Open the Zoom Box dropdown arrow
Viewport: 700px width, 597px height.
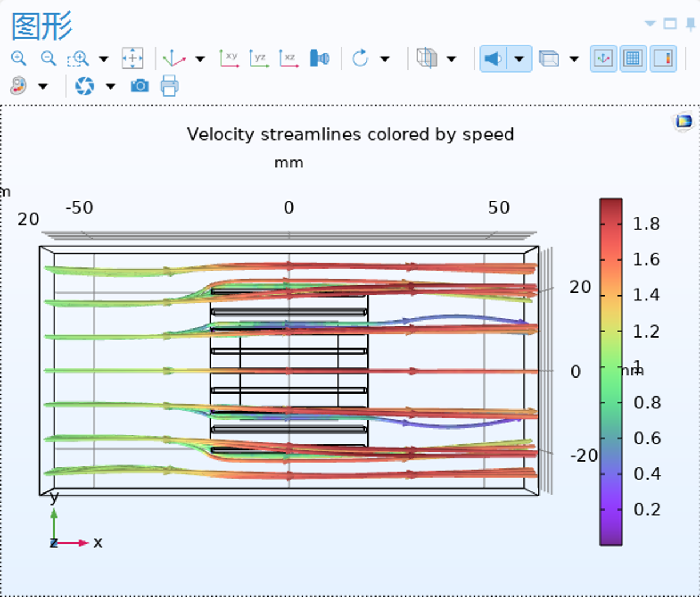(x=103, y=59)
